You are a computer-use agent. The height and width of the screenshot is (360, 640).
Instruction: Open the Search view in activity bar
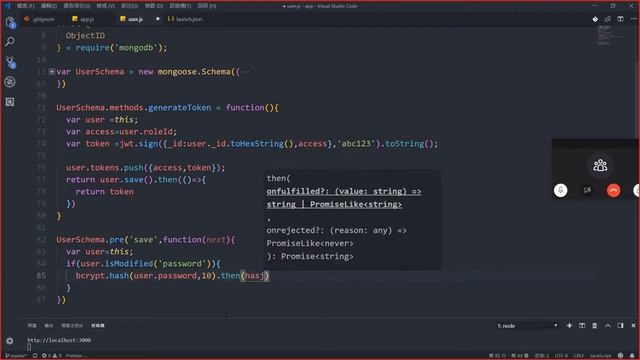point(10,42)
